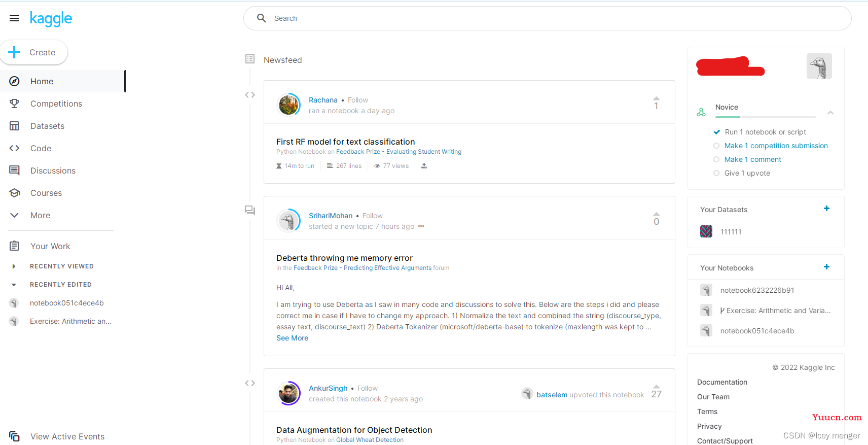Image resolution: width=868 pixels, height=445 pixels.
Task: Follow Rachana
Action: (x=358, y=100)
